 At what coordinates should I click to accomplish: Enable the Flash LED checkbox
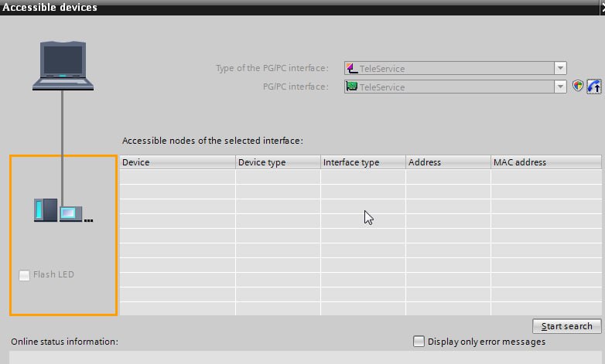[x=24, y=275]
